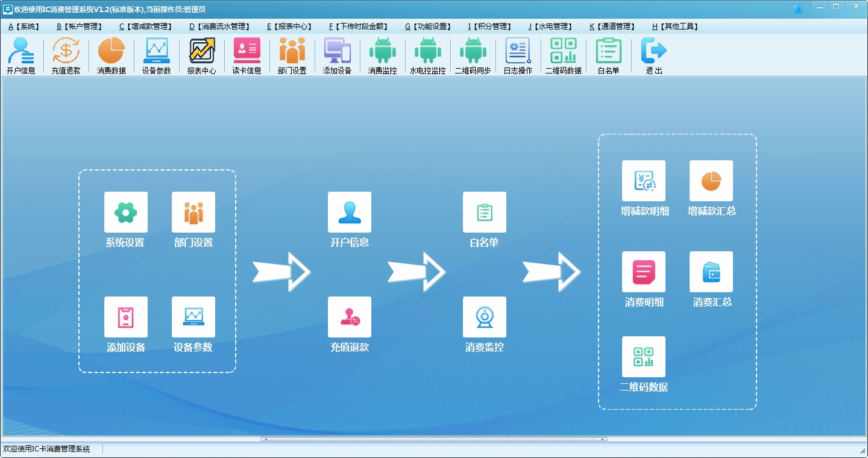The image size is (868, 458).
Task: Open 开户信息 in the top toolbar
Action: (x=21, y=55)
